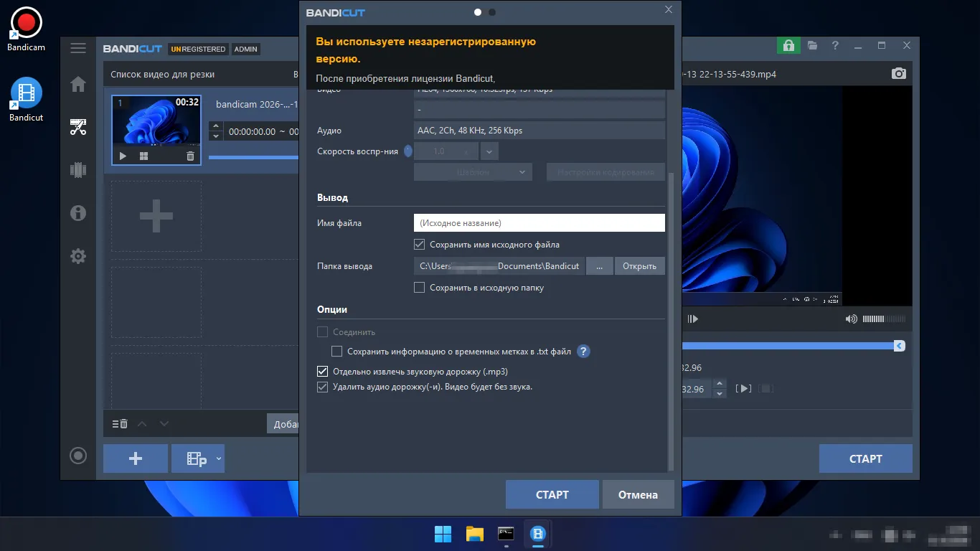Click the 'СТАРТ' button in the dialog
This screenshot has width=980, height=551.
click(x=552, y=494)
